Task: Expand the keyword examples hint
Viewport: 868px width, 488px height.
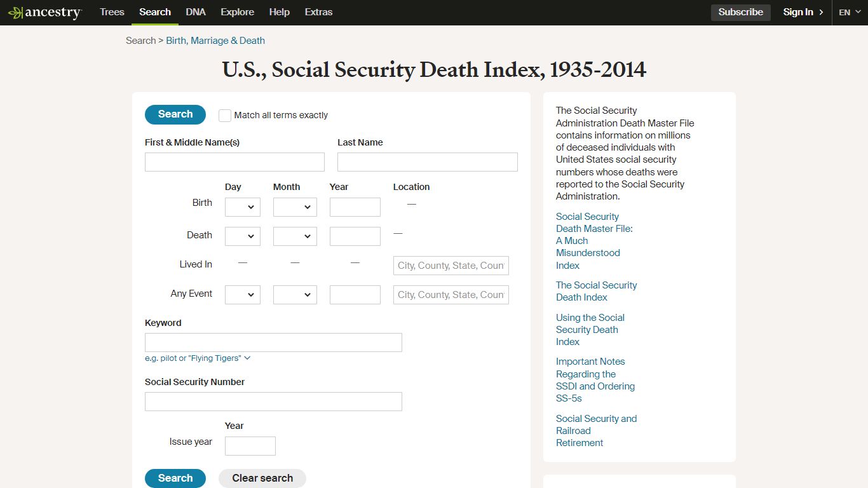Action: point(198,358)
